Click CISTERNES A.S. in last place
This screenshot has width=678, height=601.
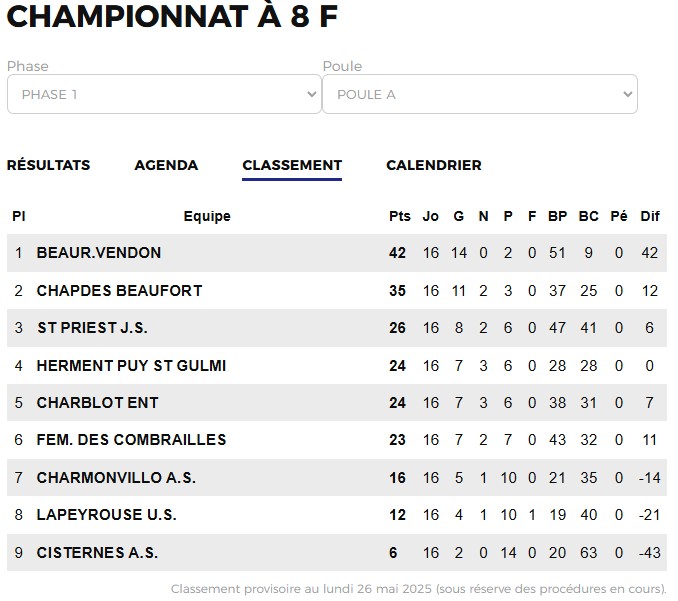coord(97,553)
